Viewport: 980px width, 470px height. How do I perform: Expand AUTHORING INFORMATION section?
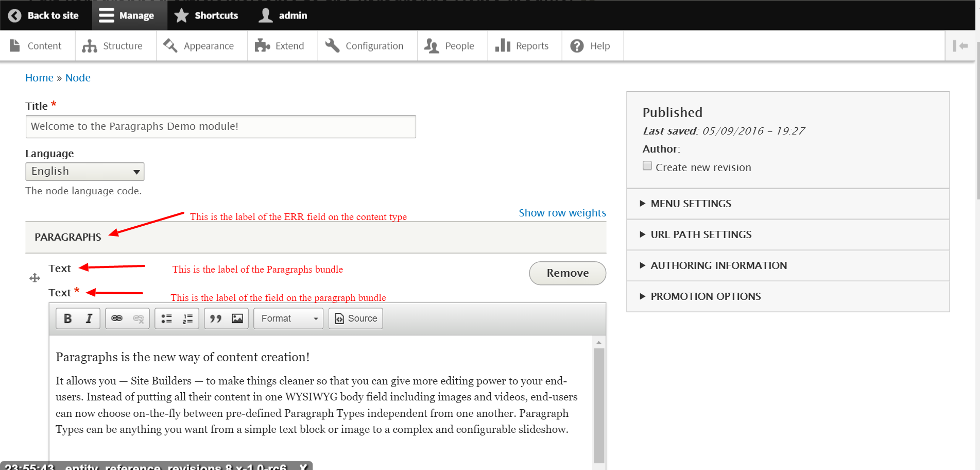pyautogui.click(x=788, y=265)
